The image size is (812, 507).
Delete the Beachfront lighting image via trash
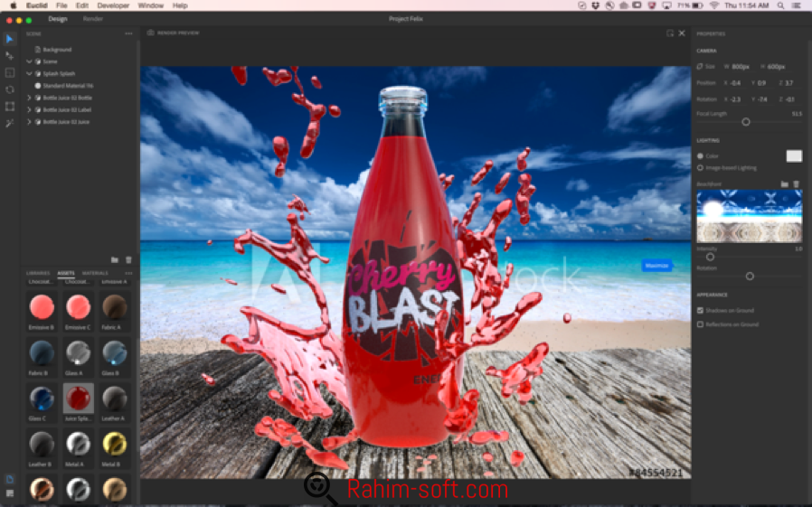[x=797, y=184]
